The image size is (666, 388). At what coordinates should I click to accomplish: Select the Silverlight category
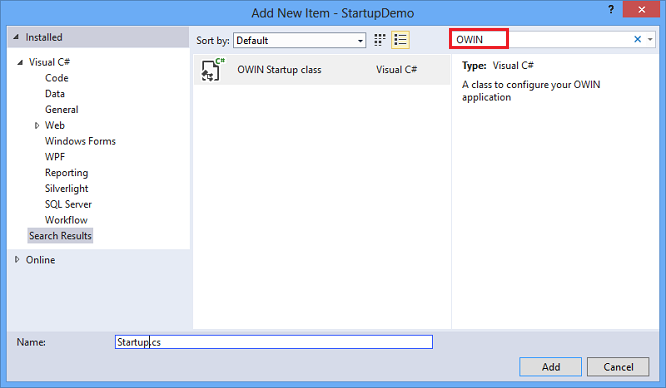[x=67, y=189]
